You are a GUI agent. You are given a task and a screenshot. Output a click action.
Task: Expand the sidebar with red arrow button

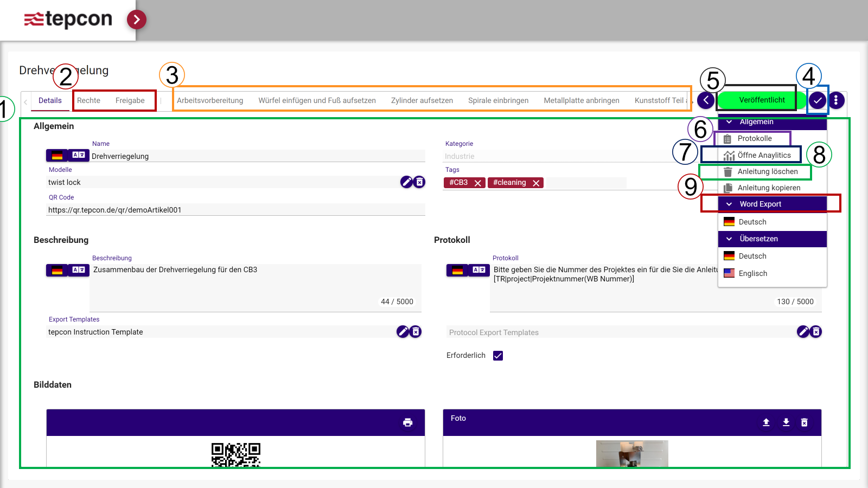pyautogui.click(x=137, y=20)
